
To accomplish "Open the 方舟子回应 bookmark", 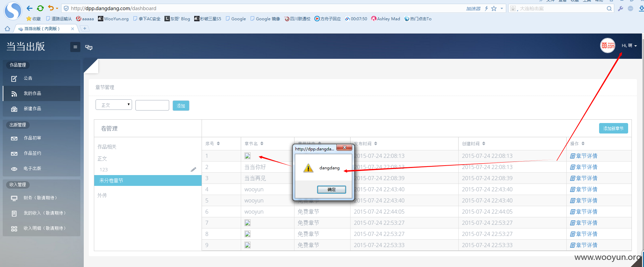I will pyautogui.click(x=328, y=19).
